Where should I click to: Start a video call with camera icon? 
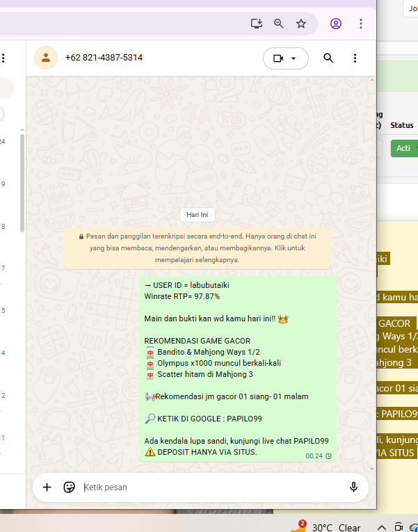pyautogui.click(x=278, y=58)
